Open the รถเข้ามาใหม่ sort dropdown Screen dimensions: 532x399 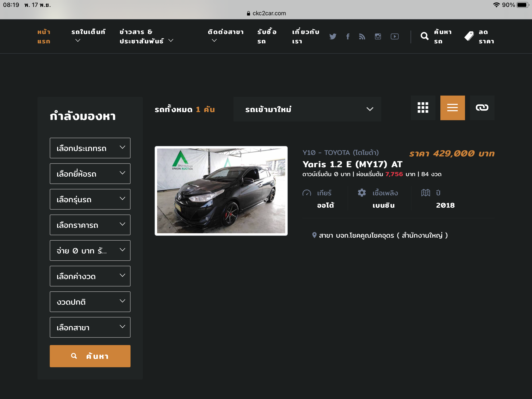pos(307,109)
